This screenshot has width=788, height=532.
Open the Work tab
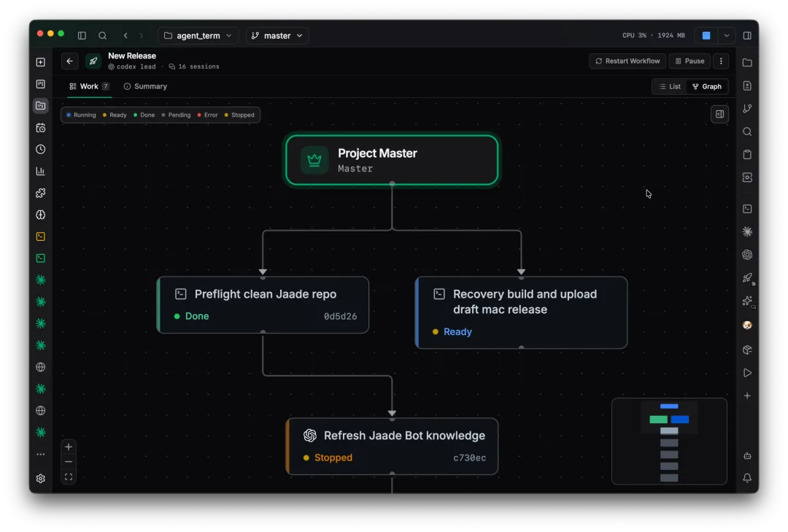[89, 87]
